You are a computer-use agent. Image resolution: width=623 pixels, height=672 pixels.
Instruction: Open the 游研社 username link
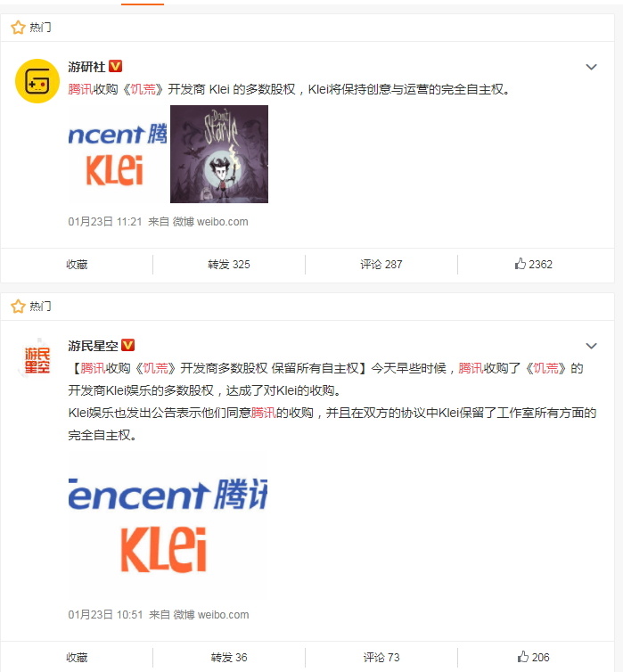pos(86,67)
